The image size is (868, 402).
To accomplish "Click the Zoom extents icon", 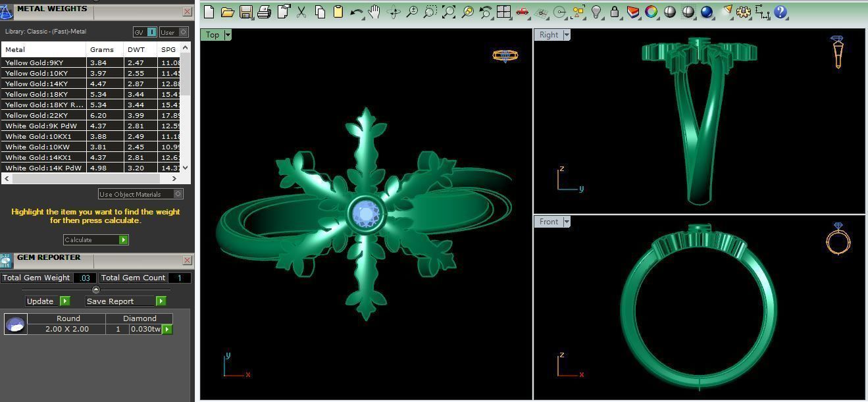I will (x=449, y=12).
